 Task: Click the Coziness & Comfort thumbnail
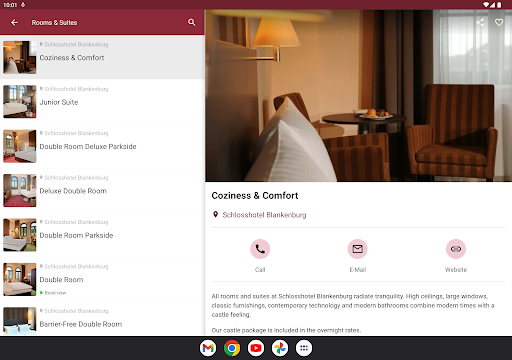coord(20,57)
